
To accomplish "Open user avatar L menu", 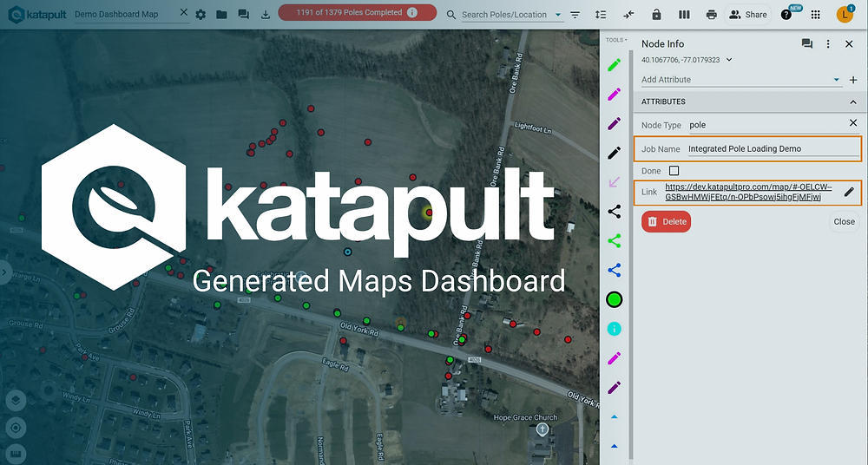I will coord(845,15).
